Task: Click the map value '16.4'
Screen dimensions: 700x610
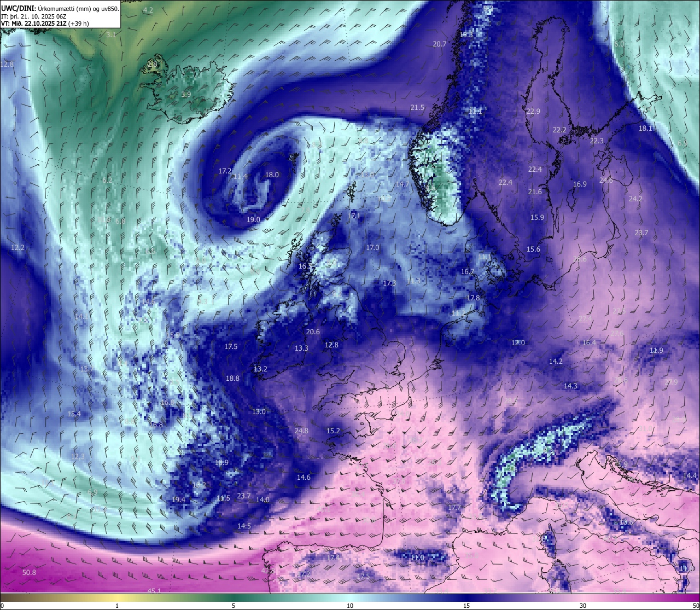Action: tap(589, 342)
